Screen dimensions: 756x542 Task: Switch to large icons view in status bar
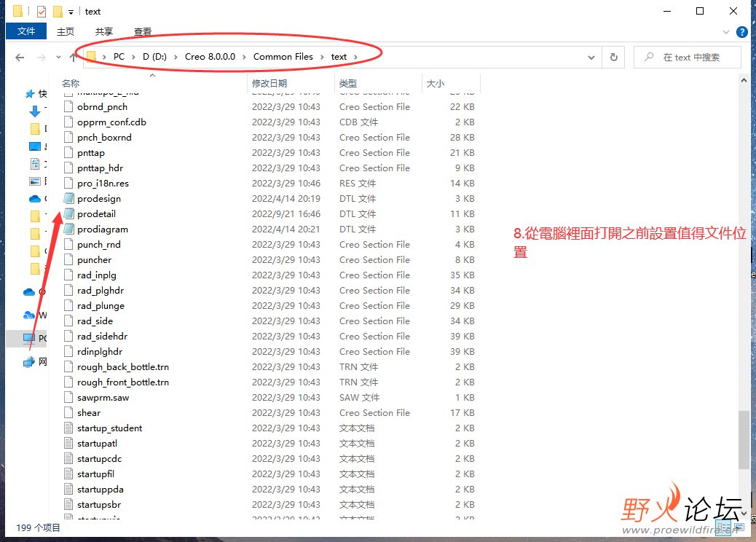point(739,527)
